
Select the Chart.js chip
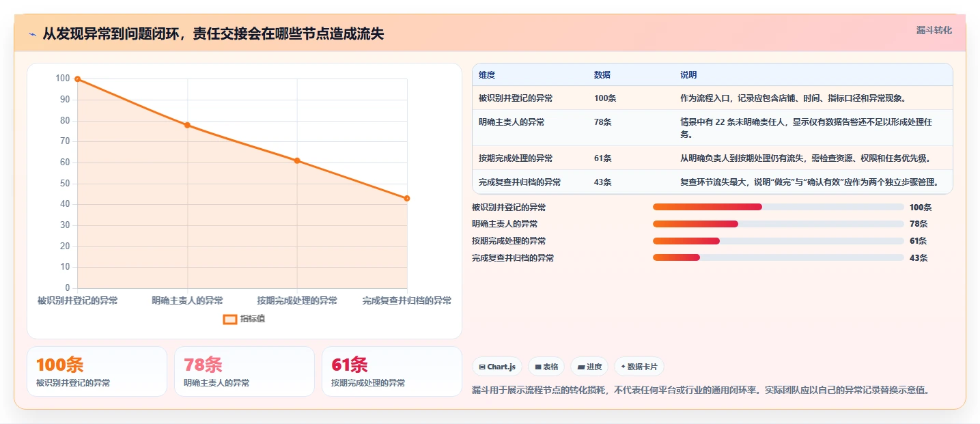[497, 367]
